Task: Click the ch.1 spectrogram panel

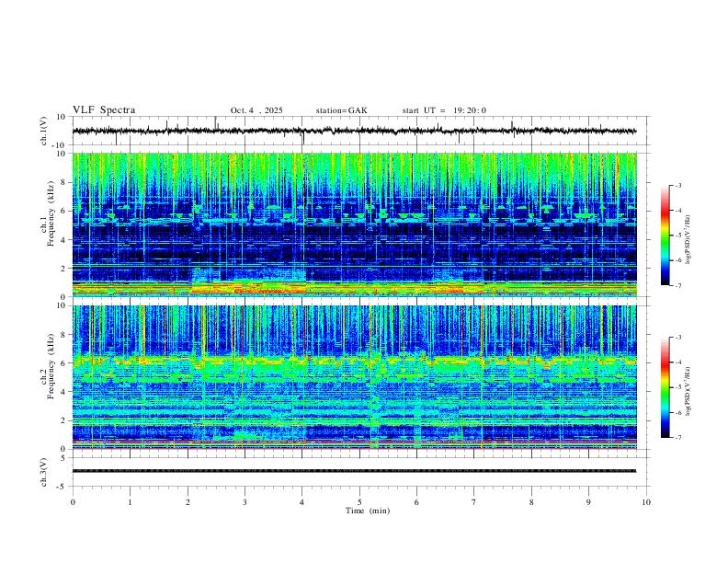Action: [355, 224]
